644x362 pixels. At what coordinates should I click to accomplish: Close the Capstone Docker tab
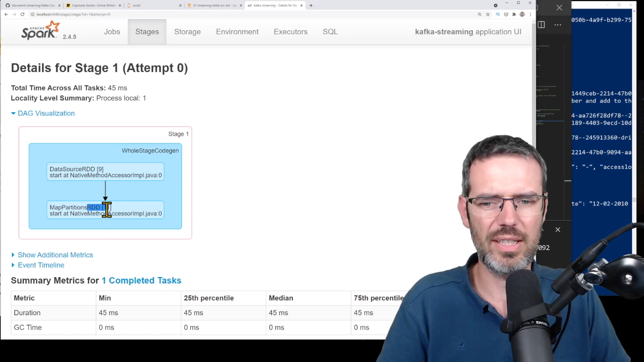coord(120,6)
